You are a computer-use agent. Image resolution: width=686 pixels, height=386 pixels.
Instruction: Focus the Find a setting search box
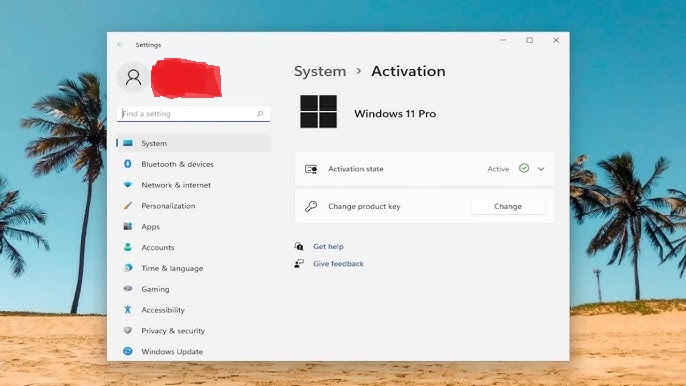pos(193,113)
